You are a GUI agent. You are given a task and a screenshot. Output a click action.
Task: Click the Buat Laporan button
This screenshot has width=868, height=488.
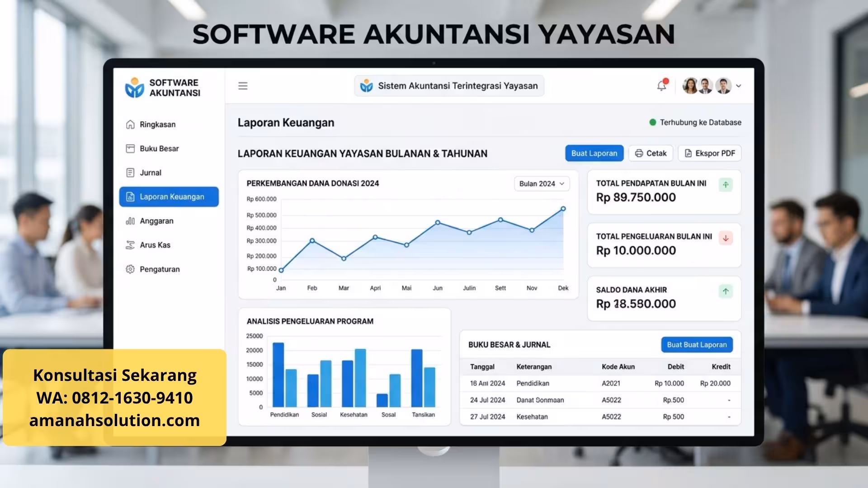(x=594, y=153)
